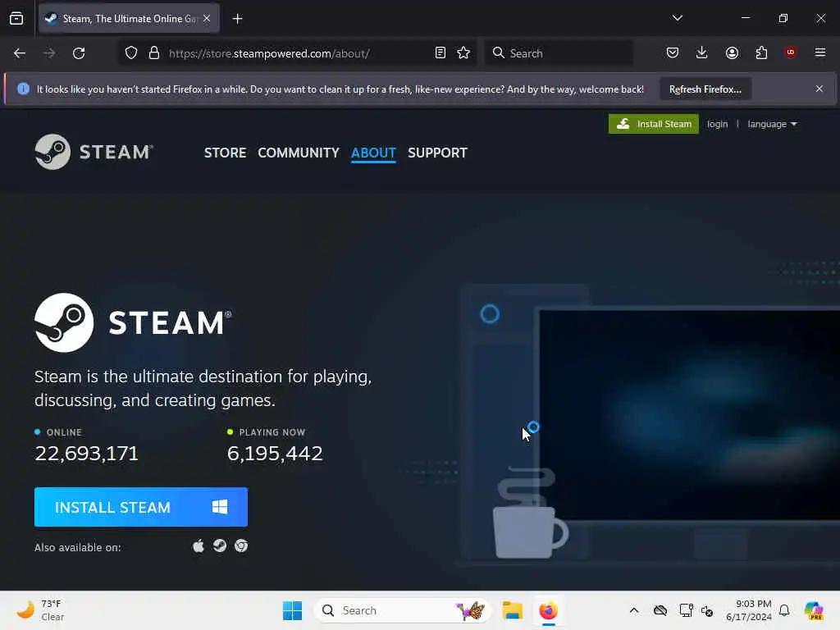The height and width of the screenshot is (630, 840).
Task: Open the Copilot preview icon
Action: pyautogui.click(x=814, y=610)
